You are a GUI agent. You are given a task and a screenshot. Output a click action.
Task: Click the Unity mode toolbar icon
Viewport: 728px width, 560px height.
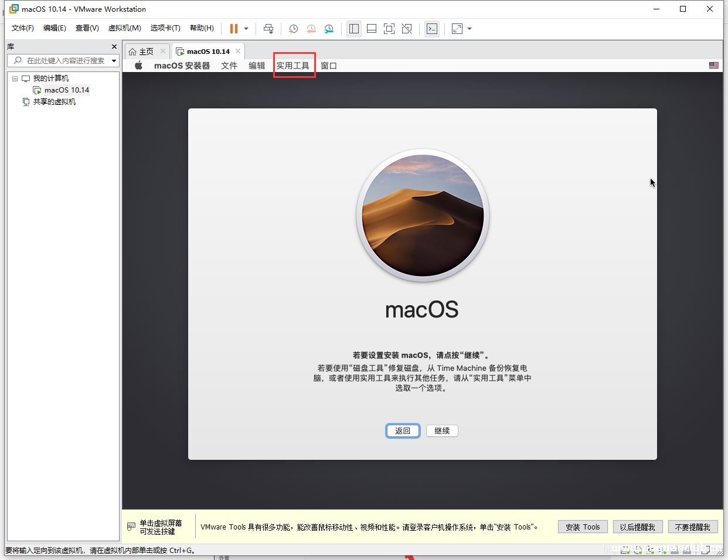pyautogui.click(x=407, y=29)
